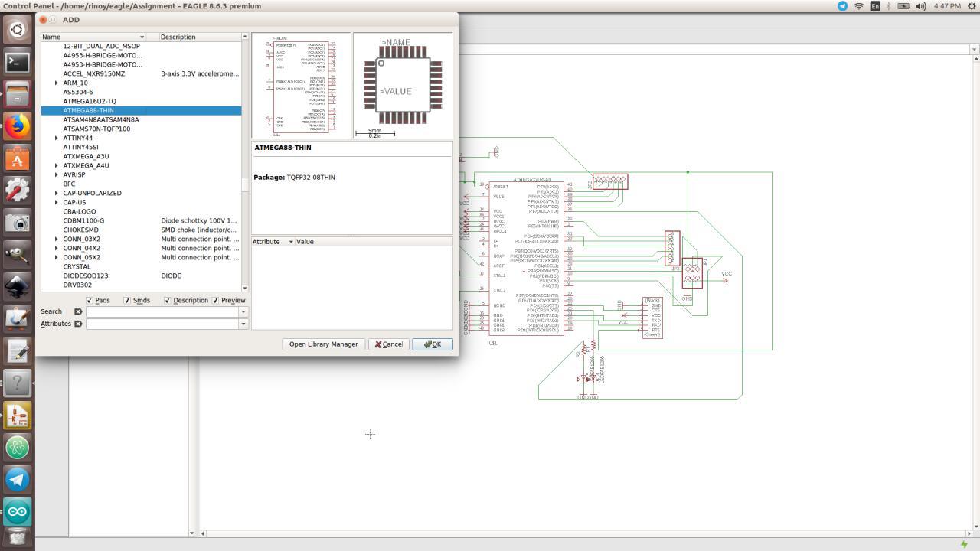Click the TQFP32 package footprint preview

pos(403,85)
